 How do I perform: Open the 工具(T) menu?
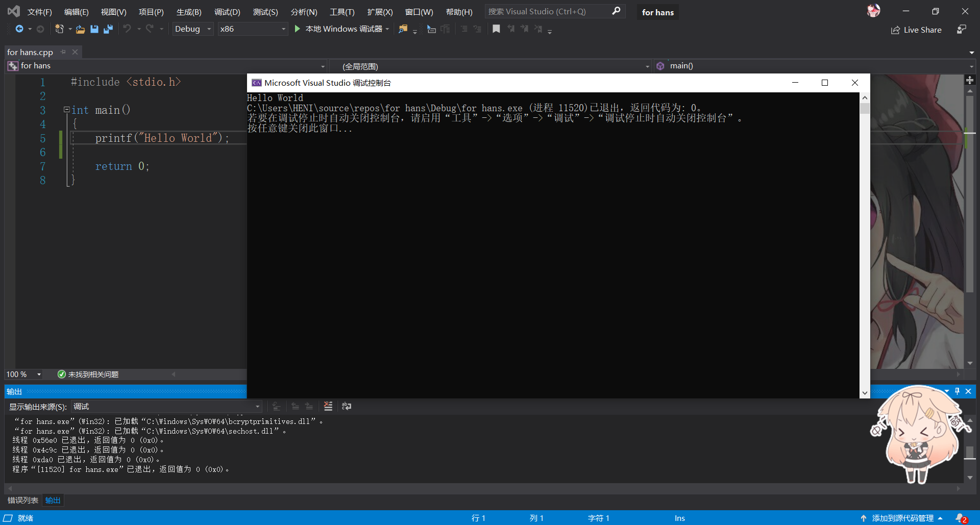342,12
